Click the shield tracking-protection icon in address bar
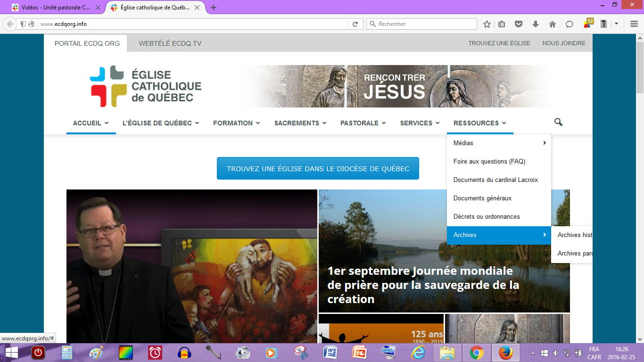 coord(23,24)
